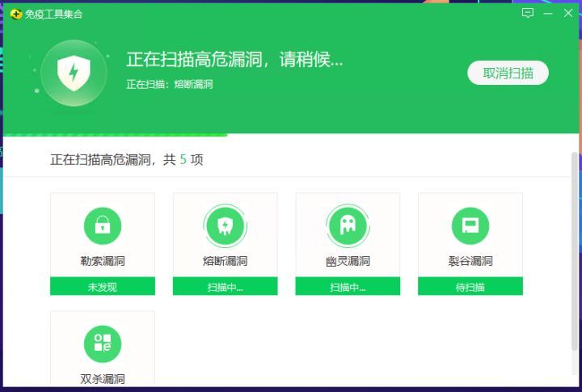Click the 正在扫描高危漏洞，请稍候 header text
Viewport: 582px width, 392px height.
[x=234, y=60]
